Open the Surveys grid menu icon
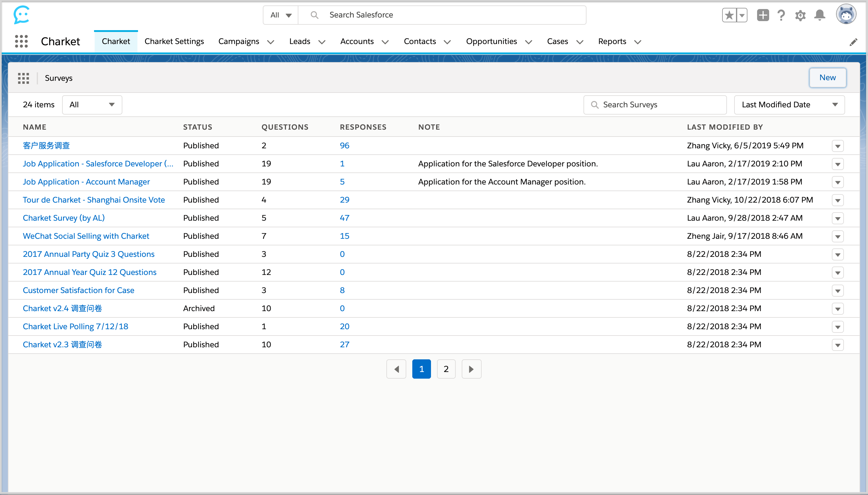 tap(24, 78)
